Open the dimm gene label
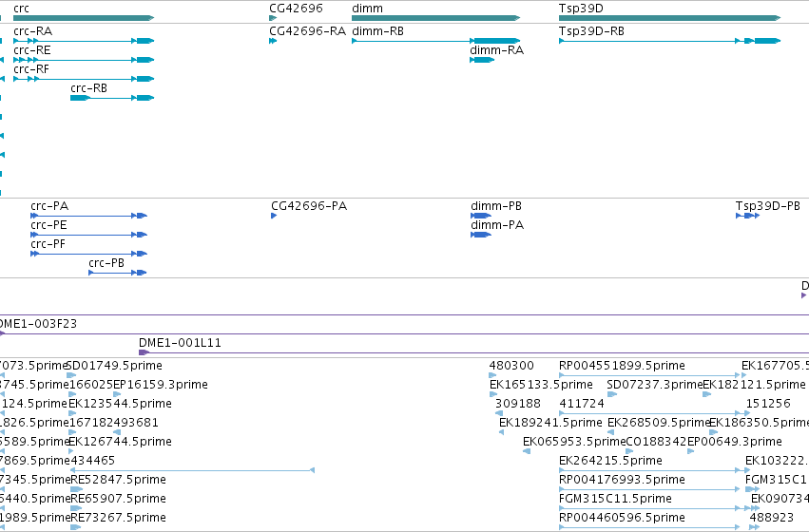Image resolution: width=809 pixels, height=532 pixels. (x=367, y=9)
